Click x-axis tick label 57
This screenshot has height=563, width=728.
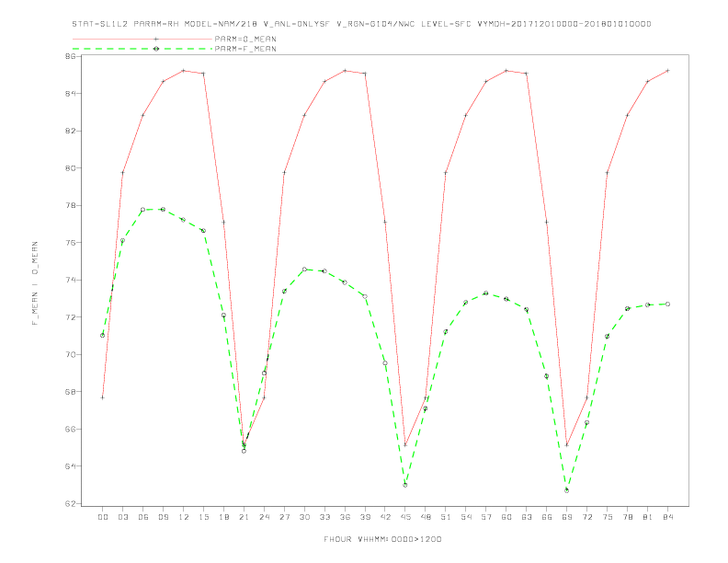coord(486,517)
